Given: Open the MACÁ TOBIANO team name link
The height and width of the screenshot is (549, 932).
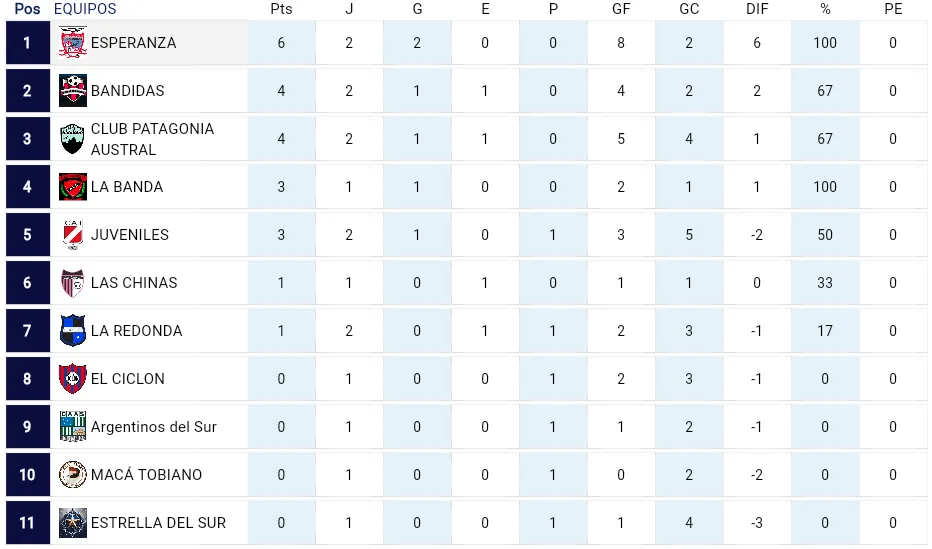Looking at the screenshot, I should (146, 475).
